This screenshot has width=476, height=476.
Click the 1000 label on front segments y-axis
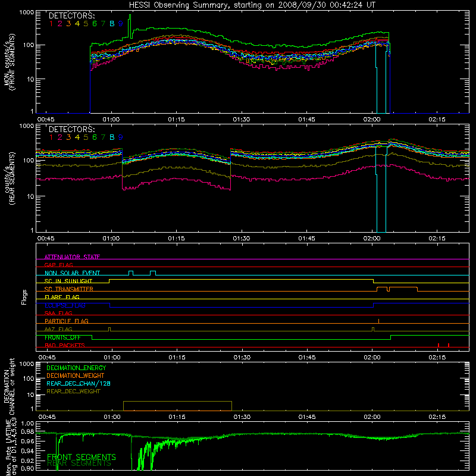(27, 12)
